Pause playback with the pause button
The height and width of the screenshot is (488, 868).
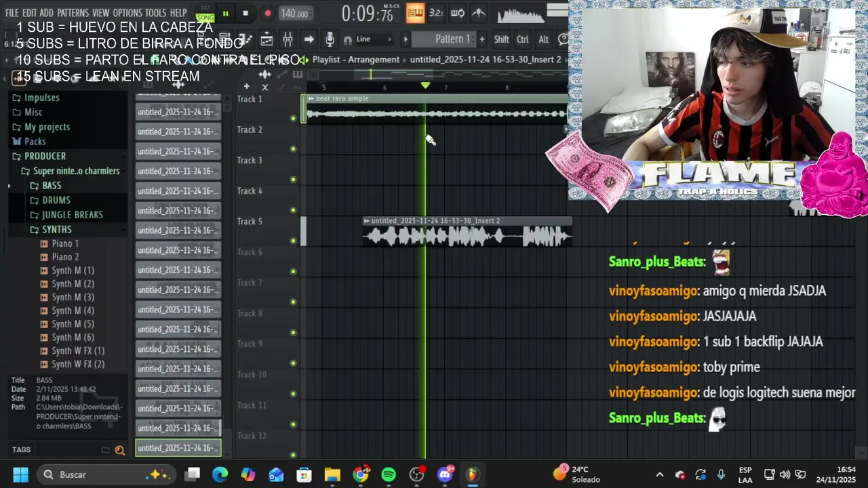pyautogui.click(x=225, y=13)
